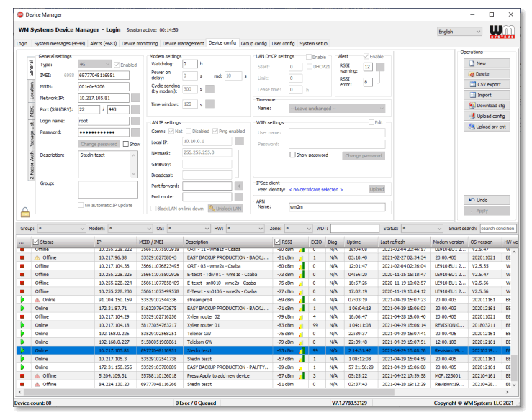Screen dimensions: 532x420
Task: Click the Undo arrow icon
Action: click(472, 200)
